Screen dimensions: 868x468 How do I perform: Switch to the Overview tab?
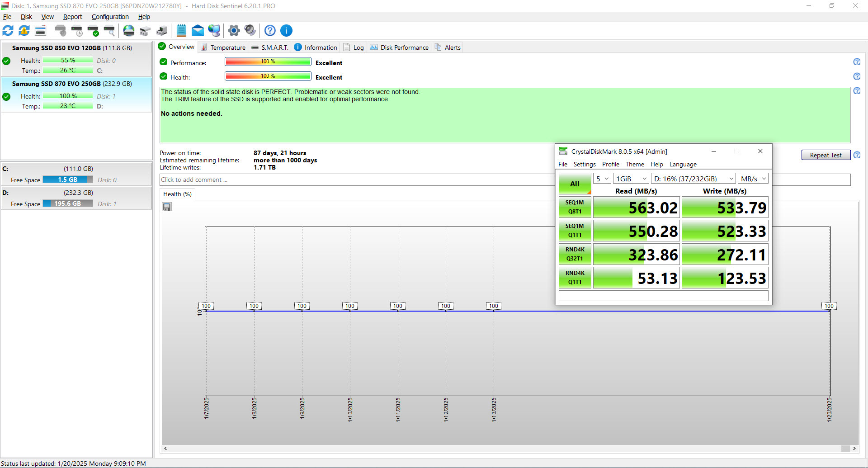177,47
